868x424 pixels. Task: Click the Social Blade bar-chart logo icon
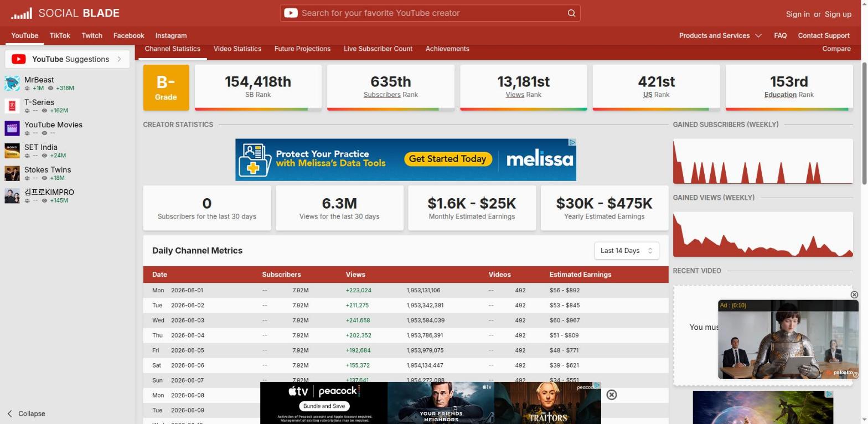22,13
